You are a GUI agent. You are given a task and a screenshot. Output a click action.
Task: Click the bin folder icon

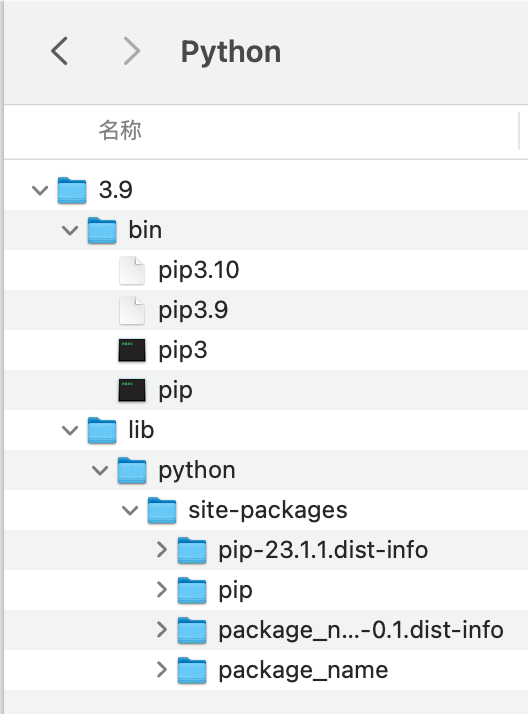pyautogui.click(x=102, y=230)
